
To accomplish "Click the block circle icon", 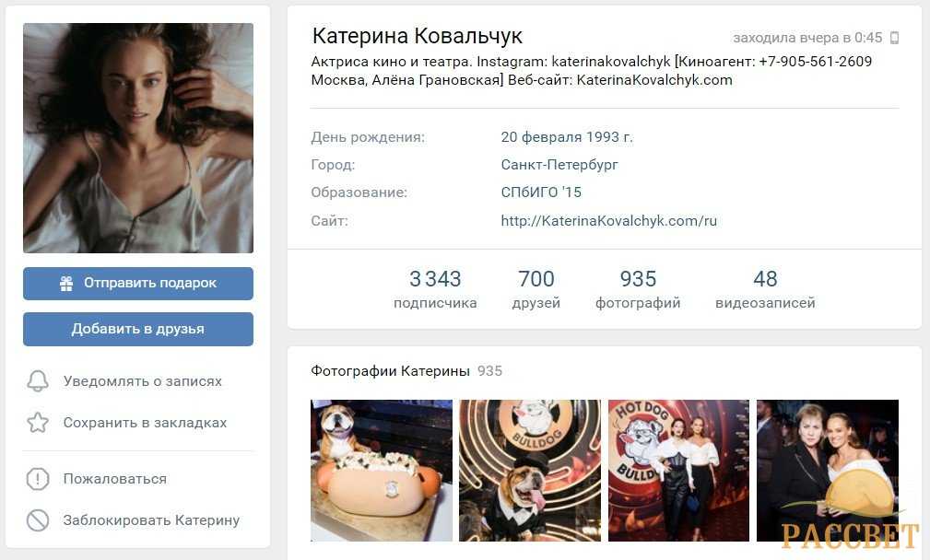I will [x=38, y=520].
